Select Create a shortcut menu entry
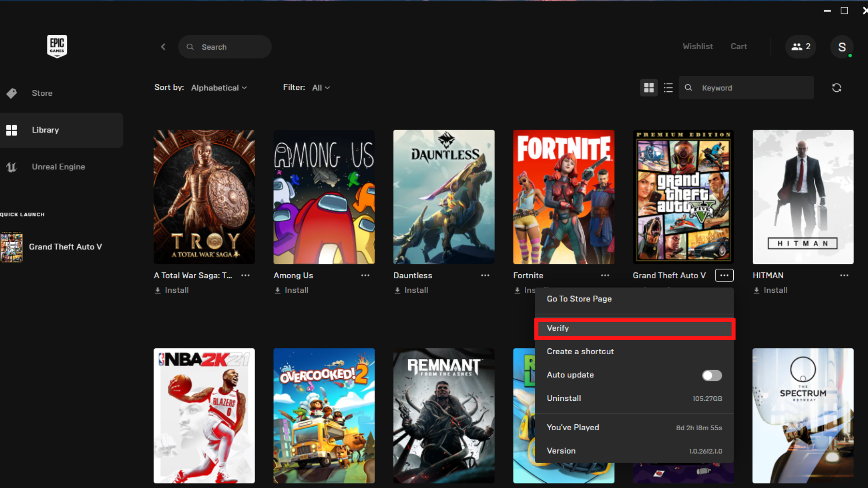The width and height of the screenshot is (868, 488). (634, 352)
